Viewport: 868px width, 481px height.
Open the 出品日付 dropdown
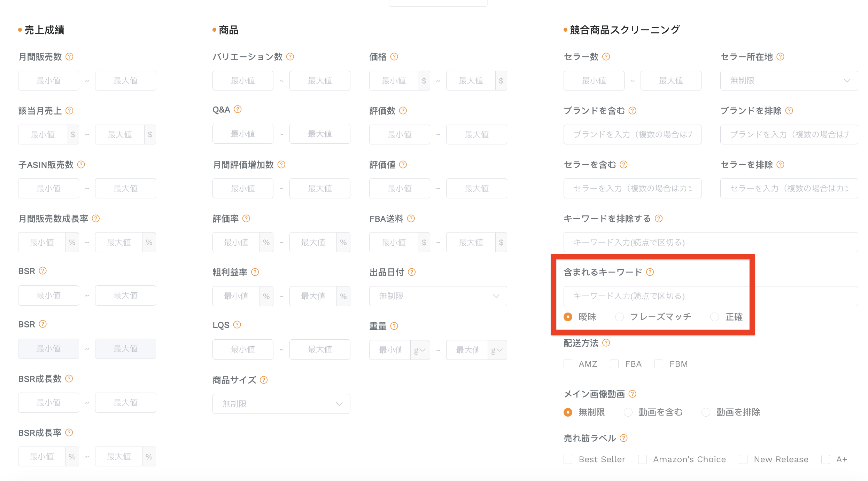(438, 296)
